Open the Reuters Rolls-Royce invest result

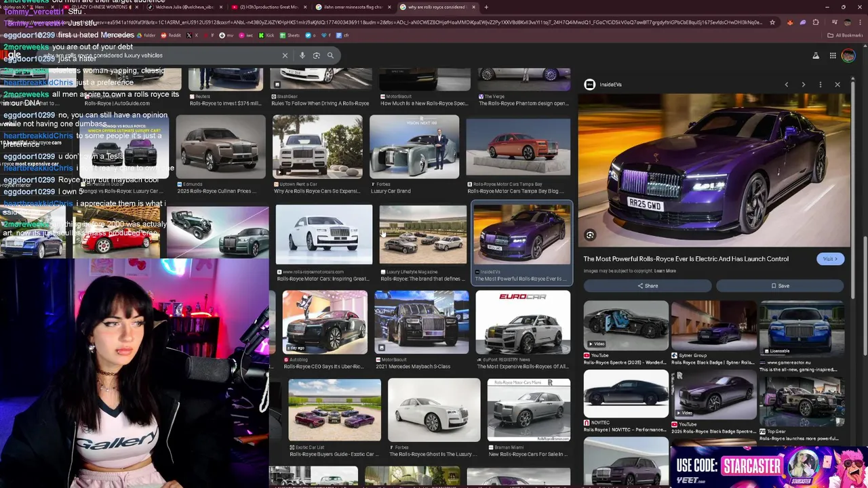(225, 88)
